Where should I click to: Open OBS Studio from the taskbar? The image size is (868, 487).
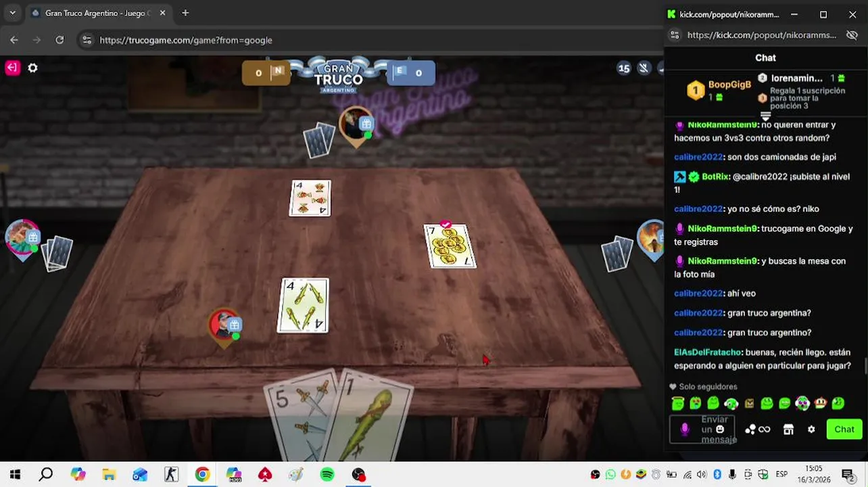point(358,474)
